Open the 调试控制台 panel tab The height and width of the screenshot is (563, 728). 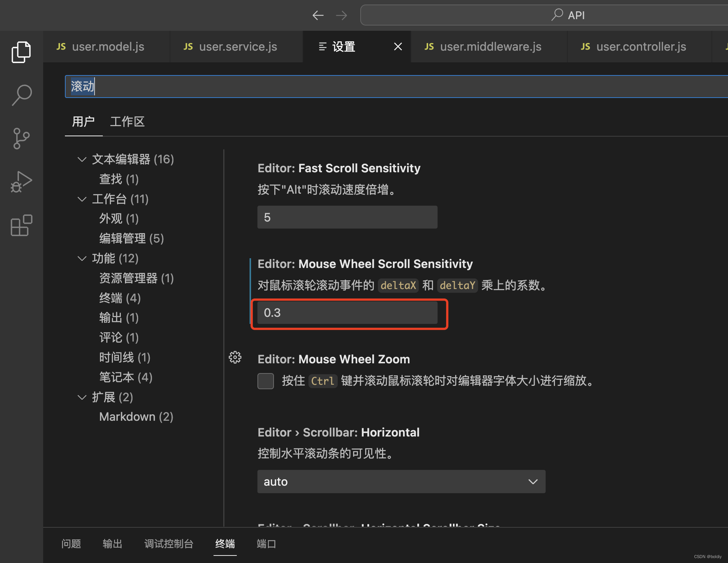point(169,544)
